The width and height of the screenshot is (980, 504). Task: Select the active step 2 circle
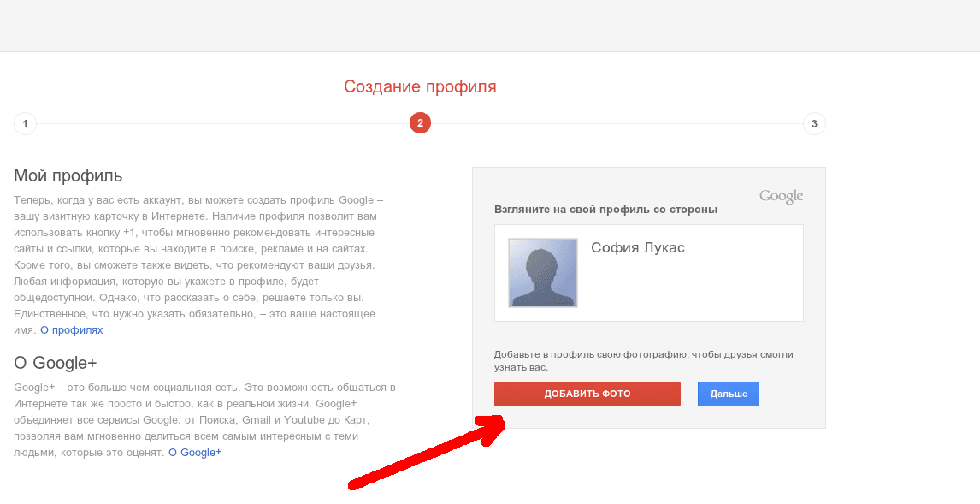[x=420, y=123]
